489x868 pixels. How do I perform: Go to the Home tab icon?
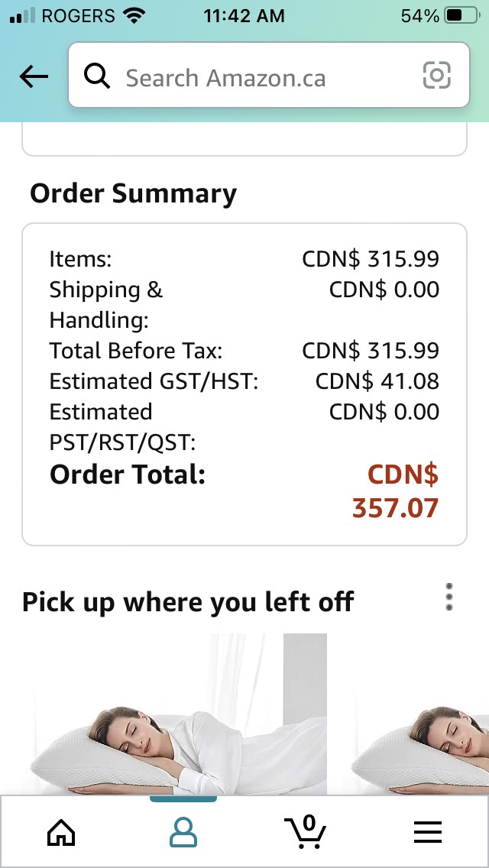point(61,832)
